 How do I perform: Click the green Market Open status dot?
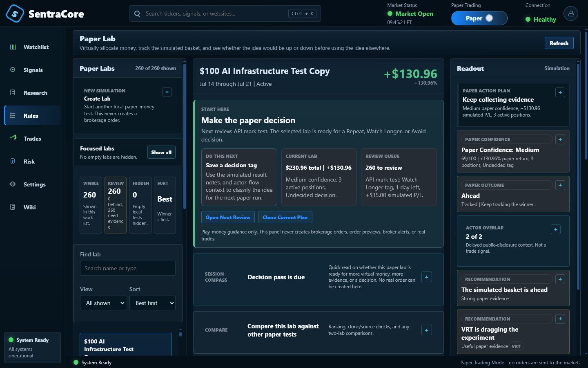point(390,13)
